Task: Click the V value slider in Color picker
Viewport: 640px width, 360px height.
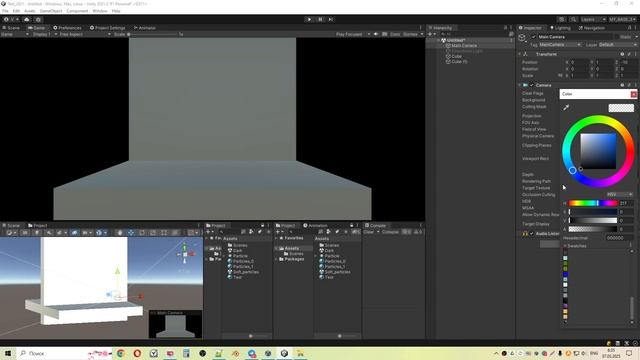Action: pos(593,220)
